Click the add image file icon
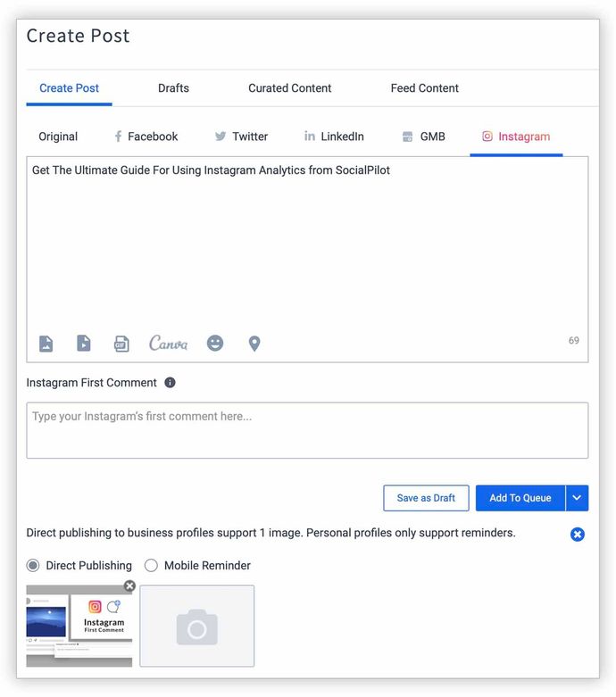This screenshot has width=616, height=697. point(46,344)
